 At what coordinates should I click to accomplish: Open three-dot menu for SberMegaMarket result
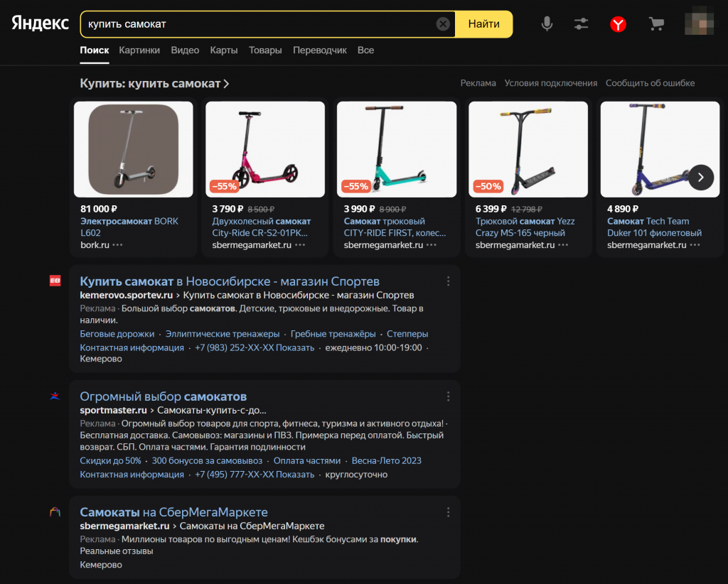[448, 512]
